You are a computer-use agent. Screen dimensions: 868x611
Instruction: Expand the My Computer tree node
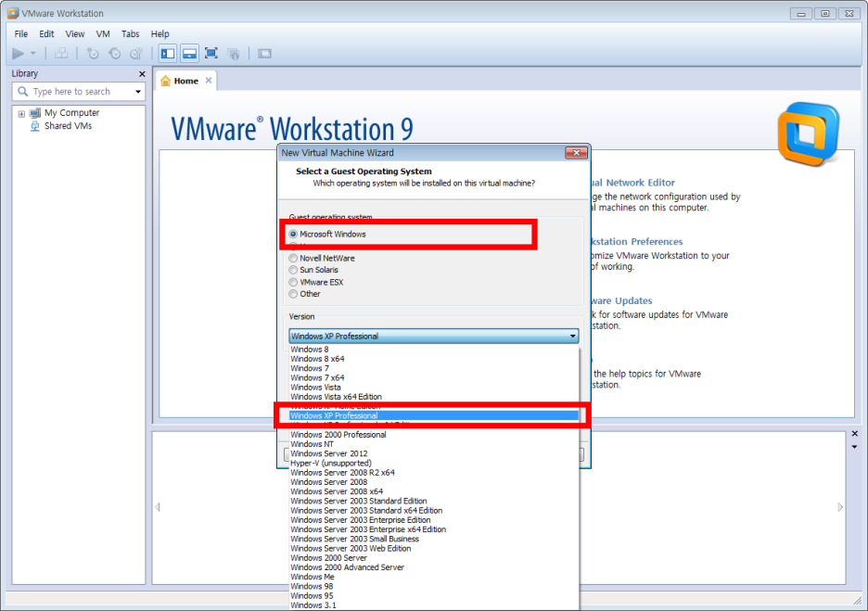click(20, 112)
